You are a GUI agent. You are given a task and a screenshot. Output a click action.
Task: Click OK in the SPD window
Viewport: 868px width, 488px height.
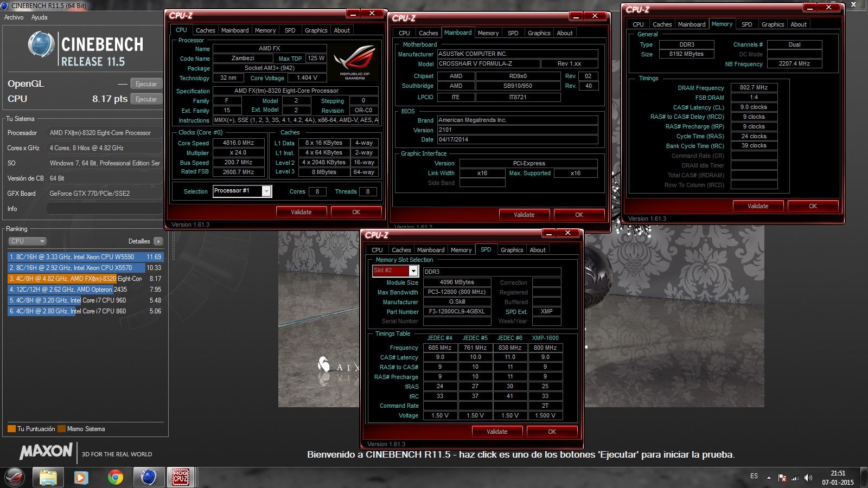552,432
